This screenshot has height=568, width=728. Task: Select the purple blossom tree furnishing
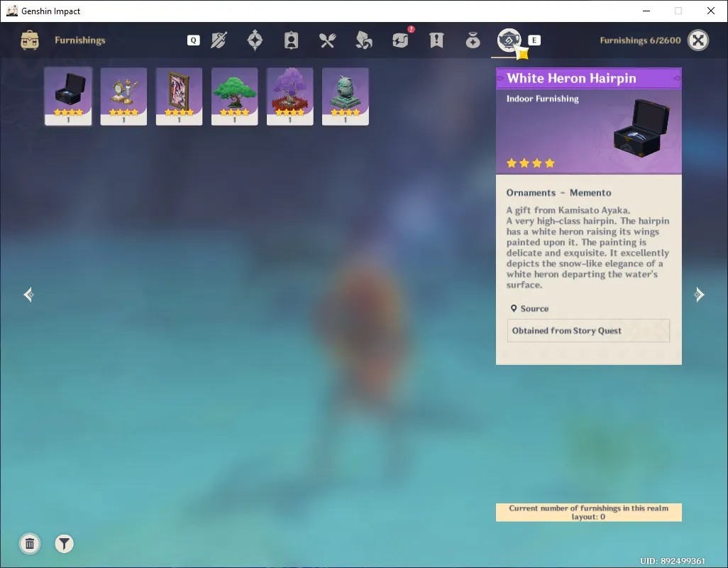pos(289,96)
